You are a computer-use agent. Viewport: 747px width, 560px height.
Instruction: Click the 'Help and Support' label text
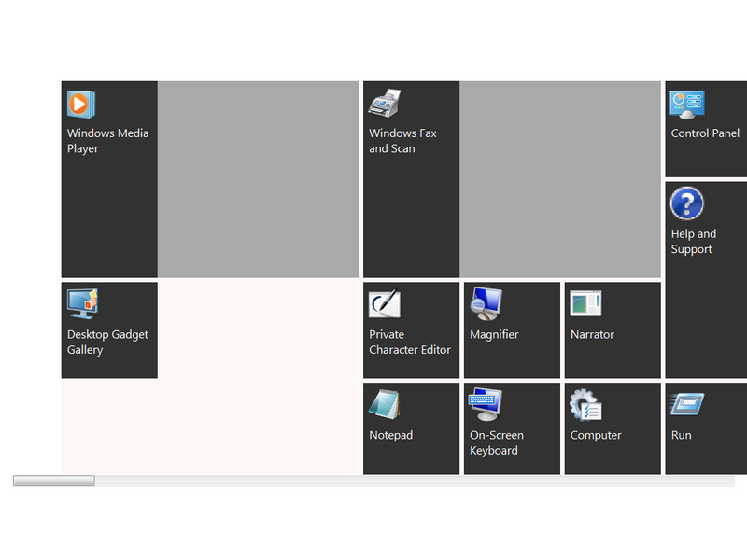693,242
